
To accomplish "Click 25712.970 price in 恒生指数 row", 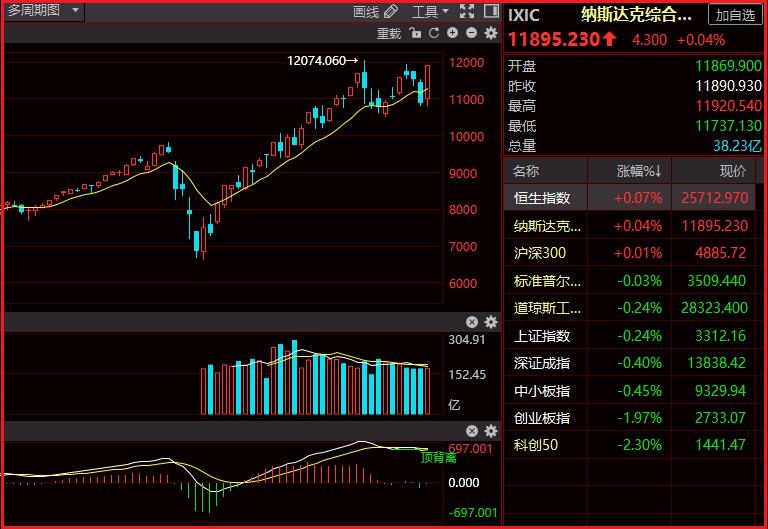I will 715,198.
